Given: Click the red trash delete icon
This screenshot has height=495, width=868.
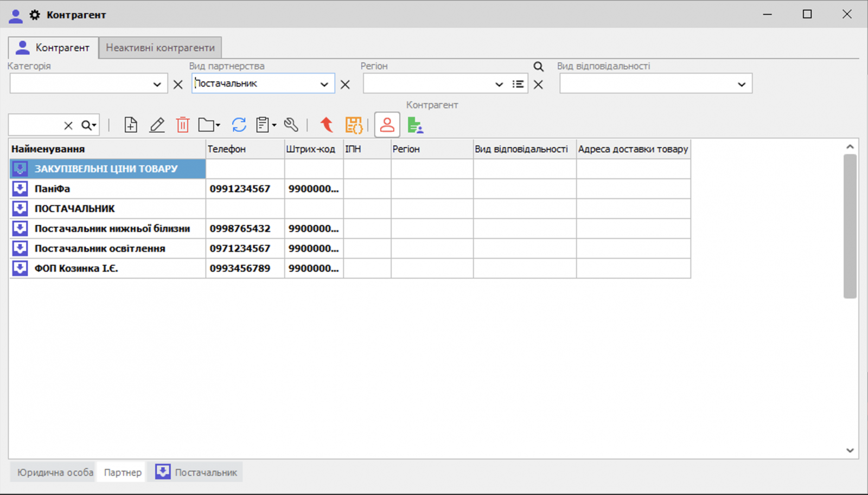Looking at the screenshot, I should (x=183, y=125).
